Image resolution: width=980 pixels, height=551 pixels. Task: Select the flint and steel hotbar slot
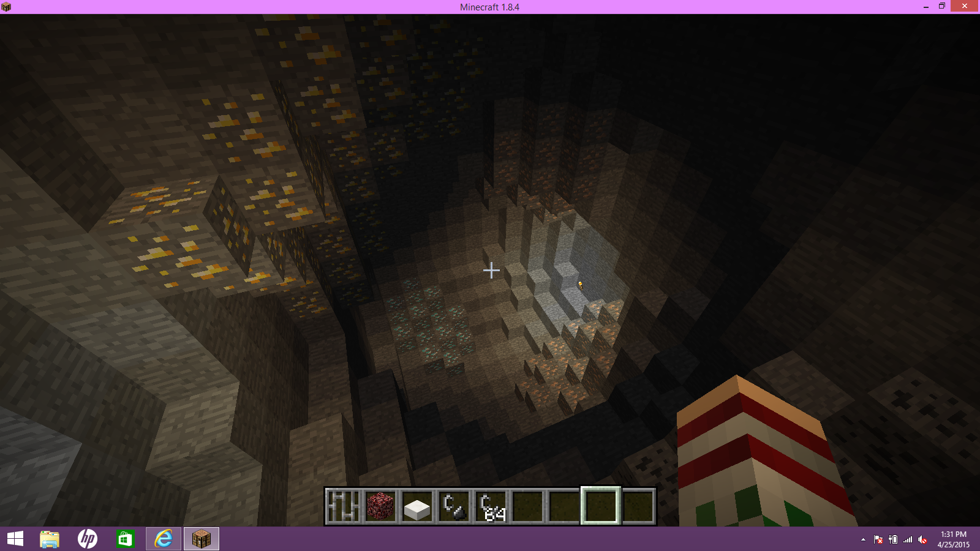pos(454,506)
